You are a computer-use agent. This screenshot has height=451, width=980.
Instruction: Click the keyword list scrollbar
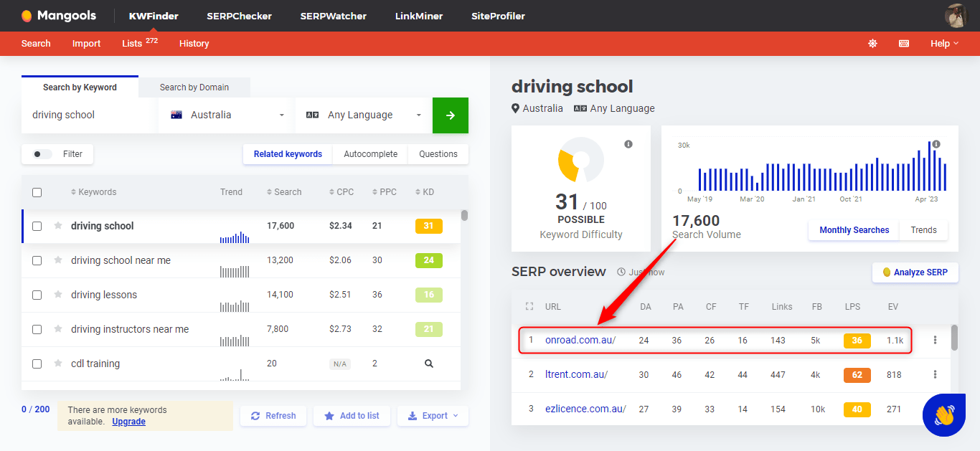click(464, 214)
